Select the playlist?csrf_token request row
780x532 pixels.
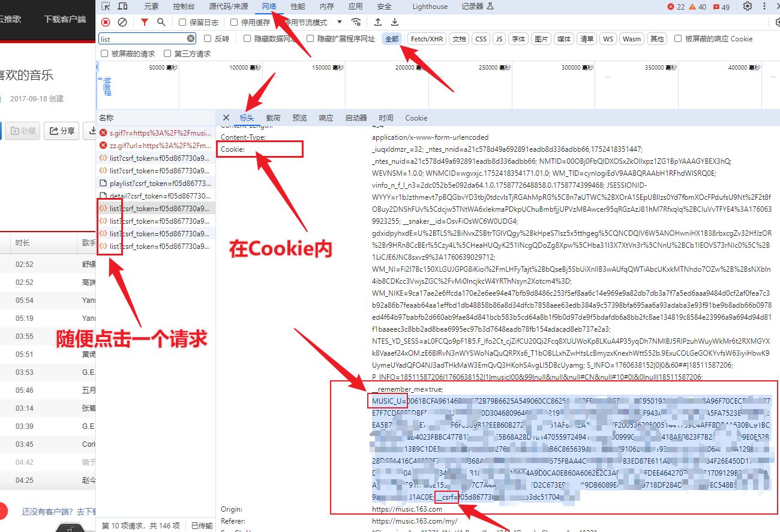160,183
